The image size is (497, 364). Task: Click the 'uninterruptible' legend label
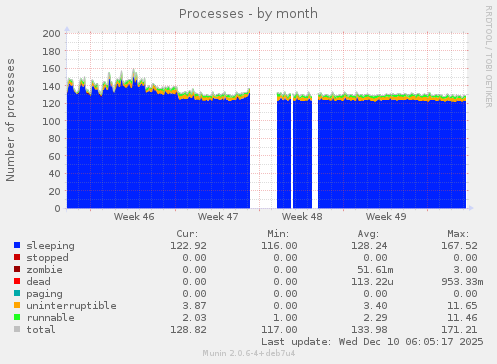pyautogui.click(x=71, y=306)
